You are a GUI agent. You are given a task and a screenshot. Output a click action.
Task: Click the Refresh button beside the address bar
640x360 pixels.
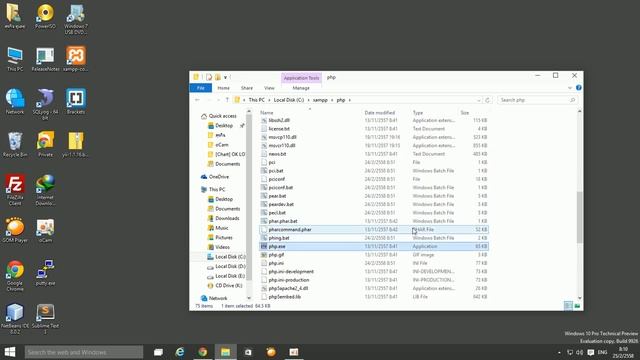(488, 100)
